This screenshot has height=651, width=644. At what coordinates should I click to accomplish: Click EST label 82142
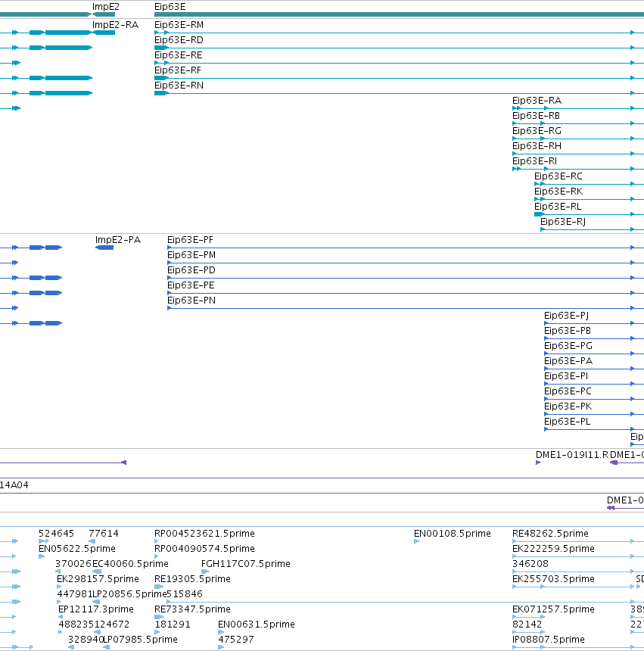point(527,625)
